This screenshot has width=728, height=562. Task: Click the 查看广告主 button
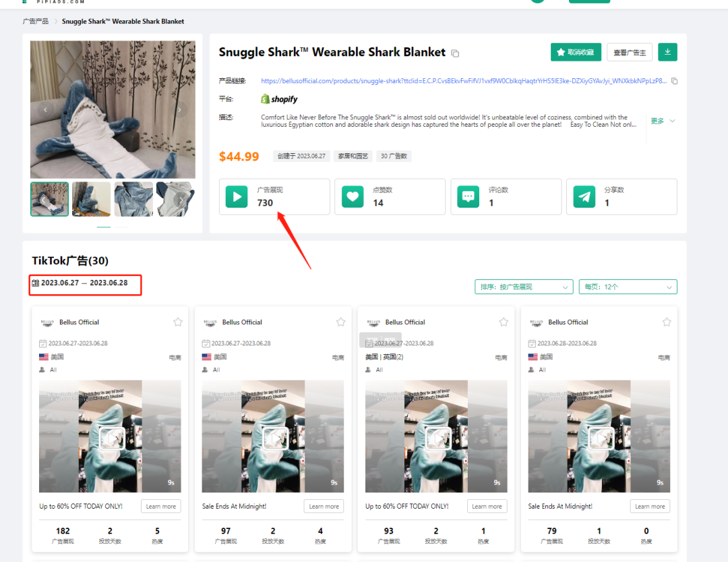629,52
